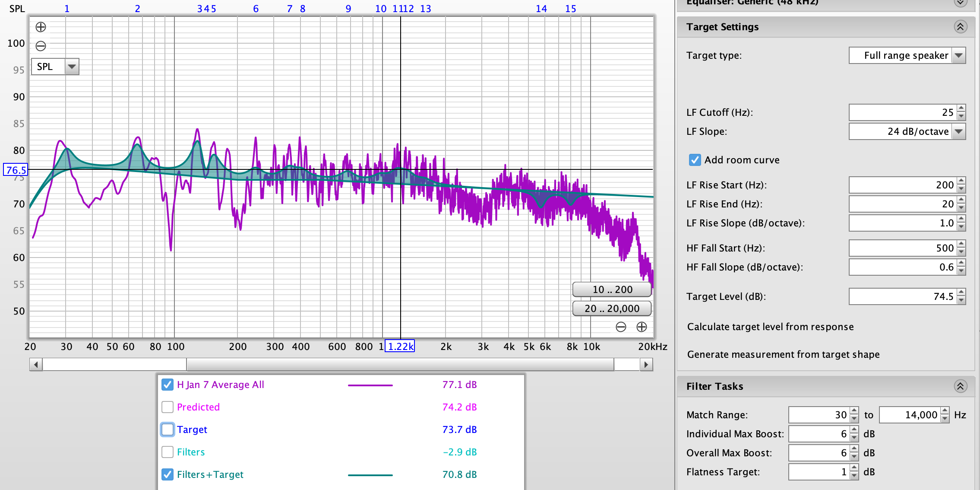Select filter marker 6 above graph
The height and width of the screenshot is (490, 980).
click(256, 9)
